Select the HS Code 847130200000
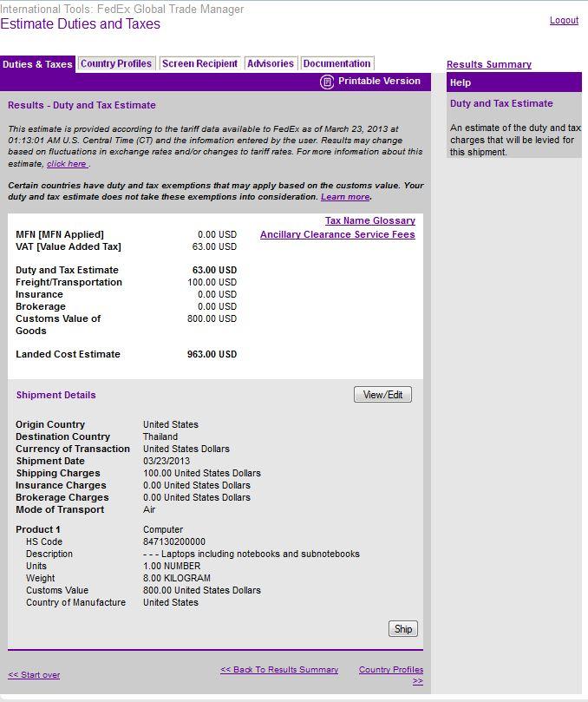Viewport: 588px width, 702px height. coord(174,541)
